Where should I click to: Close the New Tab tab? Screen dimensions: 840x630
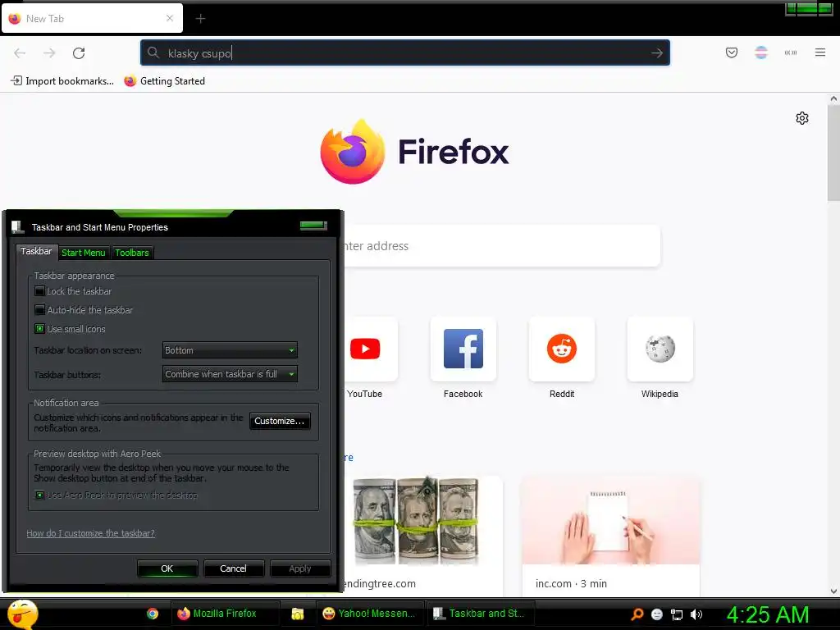(170, 18)
